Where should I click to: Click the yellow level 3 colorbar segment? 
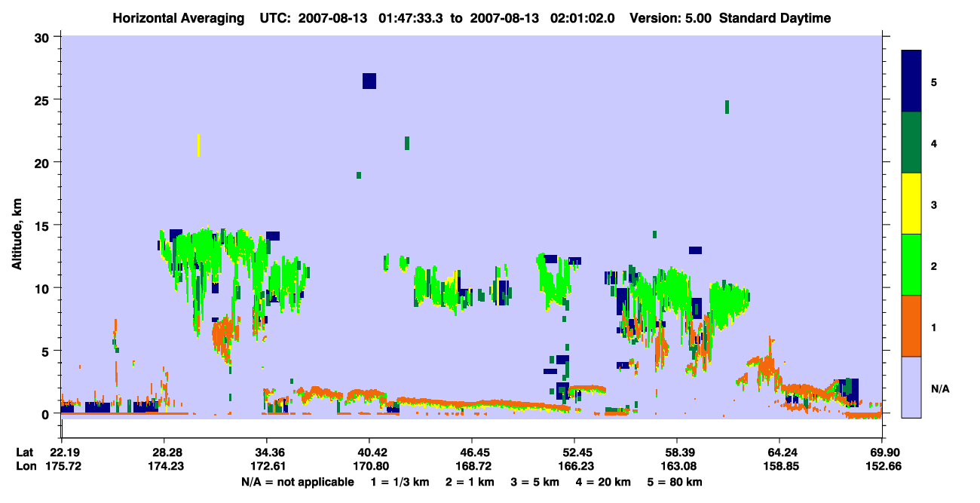point(911,204)
